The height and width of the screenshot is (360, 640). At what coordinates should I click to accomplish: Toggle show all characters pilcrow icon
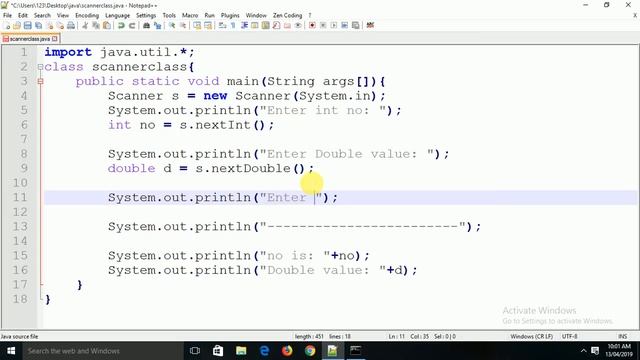[233, 25]
